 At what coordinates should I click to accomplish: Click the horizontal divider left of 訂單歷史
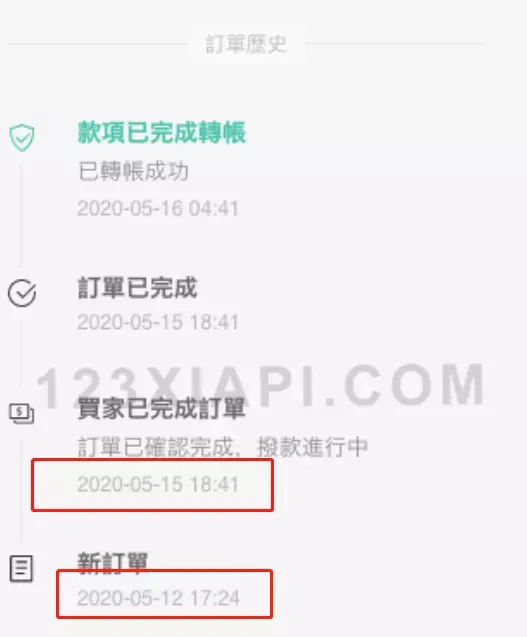(x=98, y=44)
